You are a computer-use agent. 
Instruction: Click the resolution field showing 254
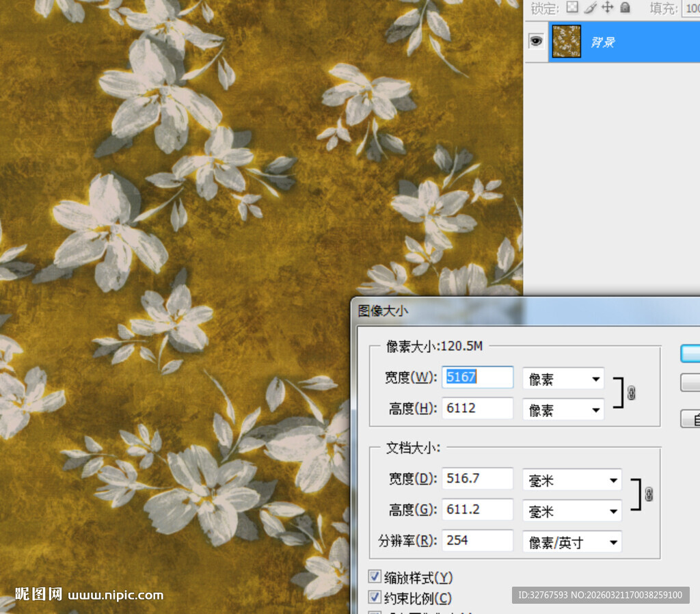[477, 540]
